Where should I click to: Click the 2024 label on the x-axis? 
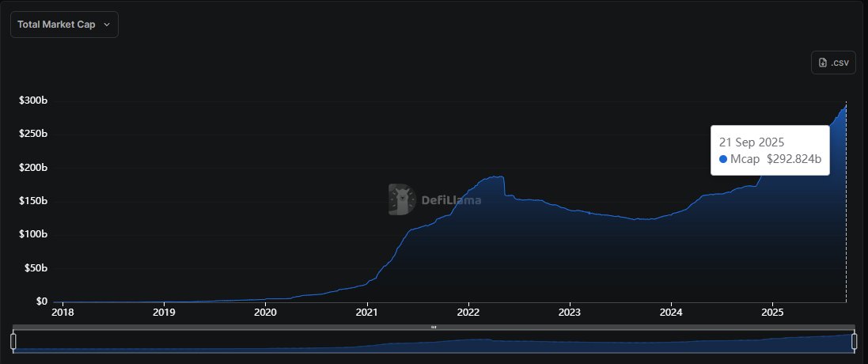[x=671, y=313]
